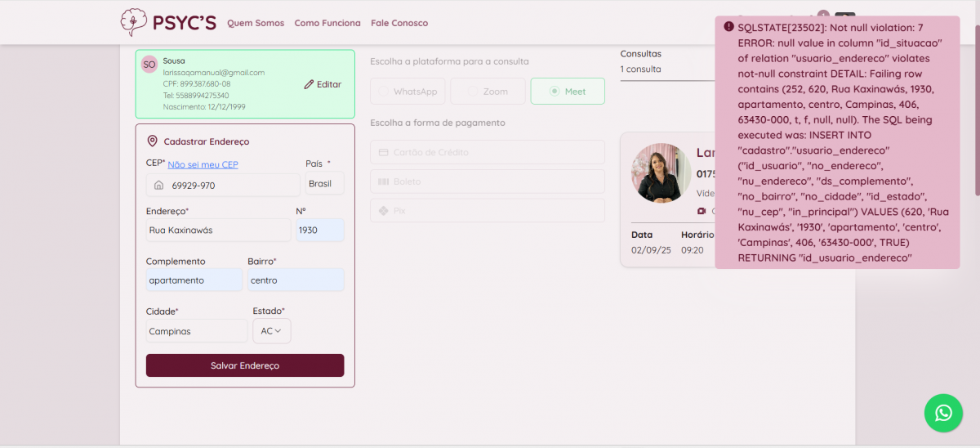This screenshot has width=980, height=448.
Task: Click the Não sei meu CEP link
Action: tap(203, 164)
